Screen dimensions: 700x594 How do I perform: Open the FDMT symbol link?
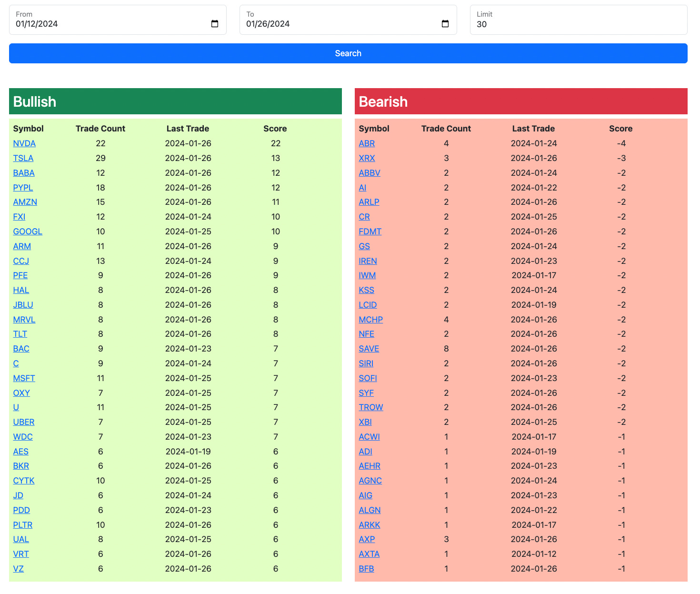coord(370,232)
